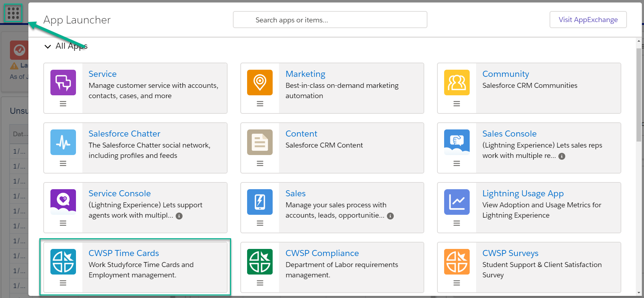The height and width of the screenshot is (298, 644).
Task: Show more info for Sales Console description
Action: coord(562,156)
